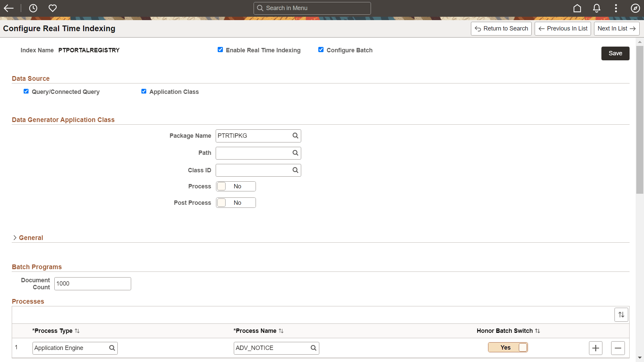Open the ADV_NOTICE process name lookup
644x362 pixels.
tap(313, 348)
